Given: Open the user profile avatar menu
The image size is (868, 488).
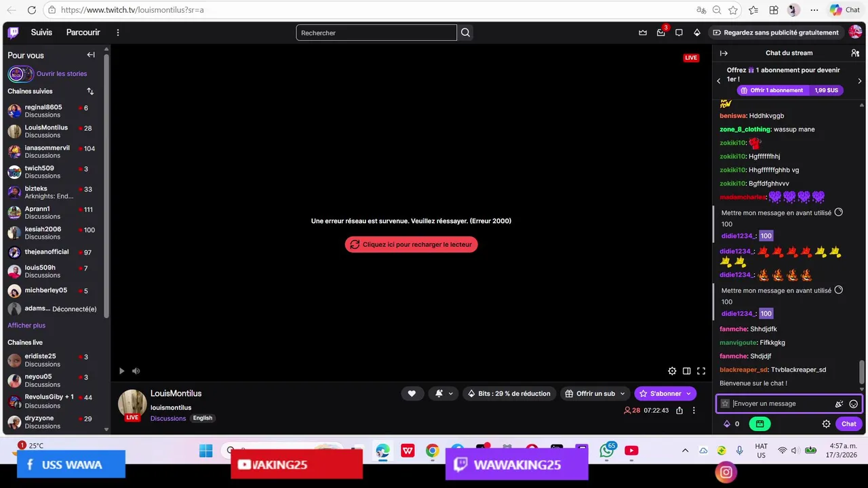Looking at the screenshot, I should pyautogui.click(x=855, y=32).
